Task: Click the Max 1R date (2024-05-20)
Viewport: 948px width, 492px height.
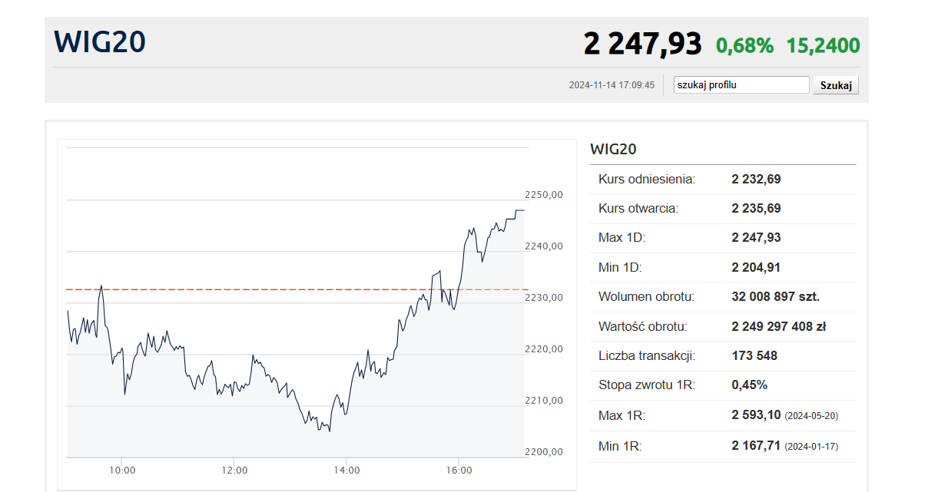Action: click(x=811, y=415)
